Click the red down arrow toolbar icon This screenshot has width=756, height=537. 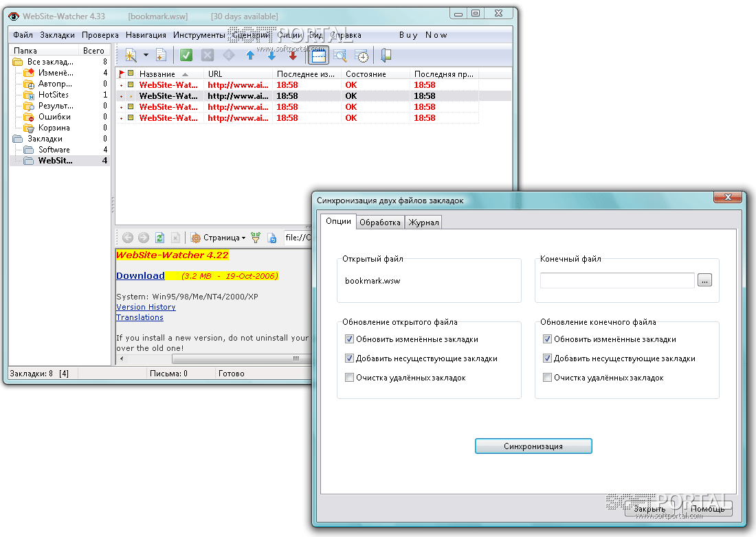point(293,56)
